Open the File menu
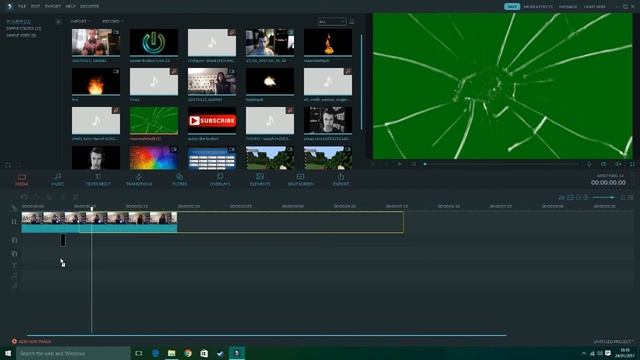The width and height of the screenshot is (640, 360). (22, 7)
